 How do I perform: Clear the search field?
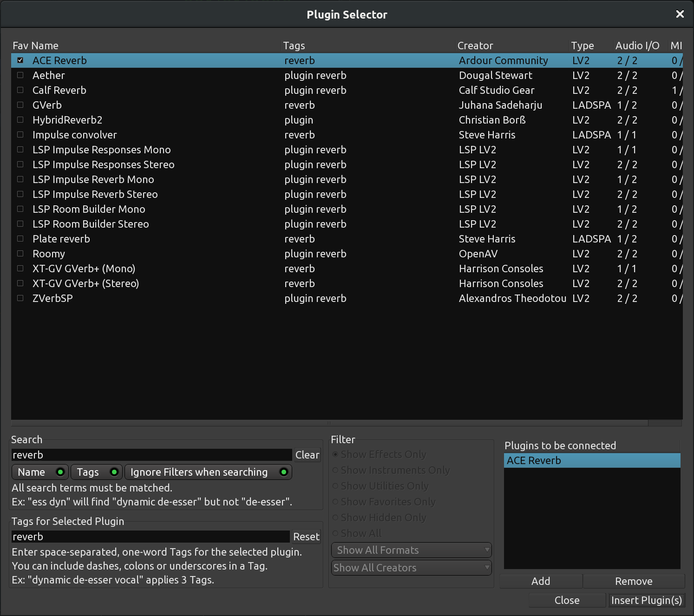[307, 455]
